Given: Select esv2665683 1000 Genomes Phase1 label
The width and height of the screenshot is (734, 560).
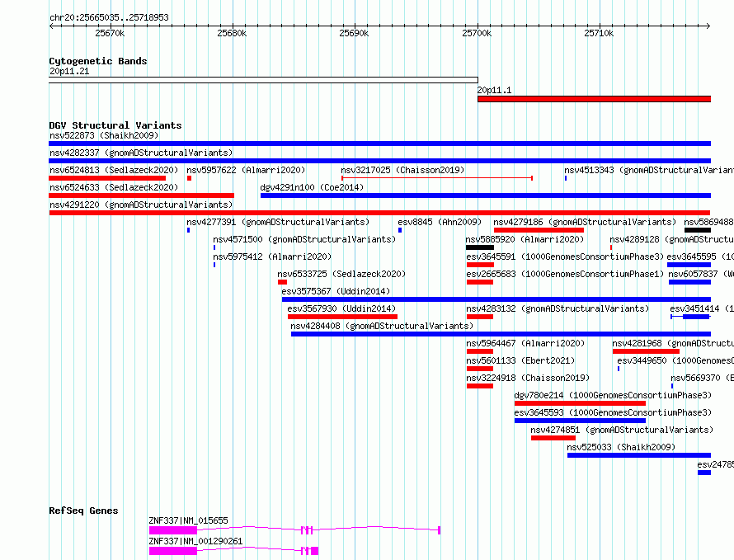Looking at the screenshot, I should 565,274.
